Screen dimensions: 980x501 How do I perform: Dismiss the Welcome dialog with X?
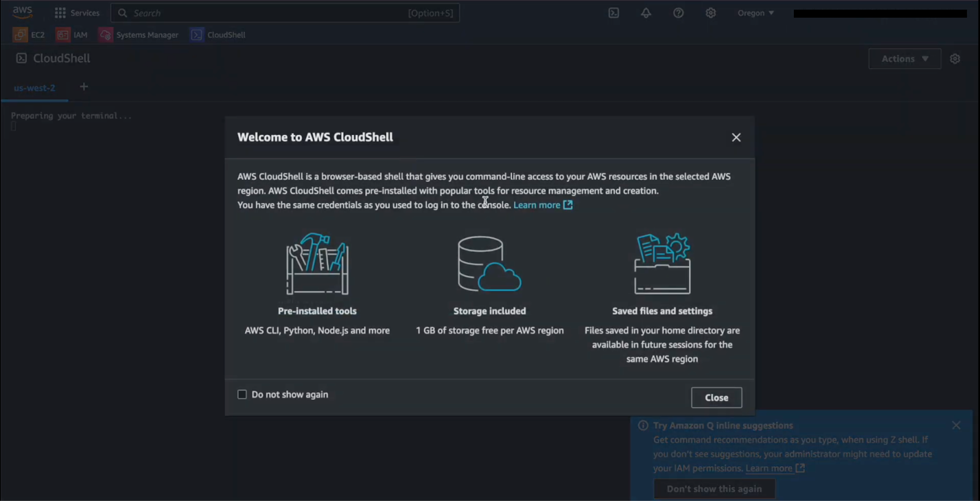pos(736,137)
